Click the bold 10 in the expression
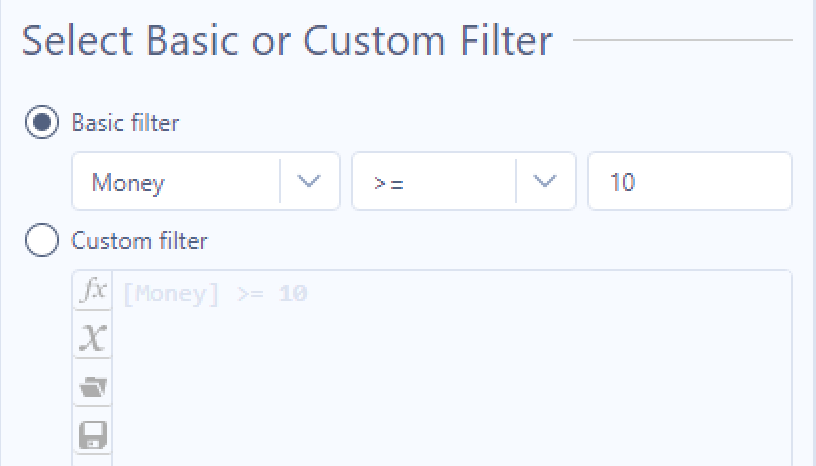 [293, 294]
